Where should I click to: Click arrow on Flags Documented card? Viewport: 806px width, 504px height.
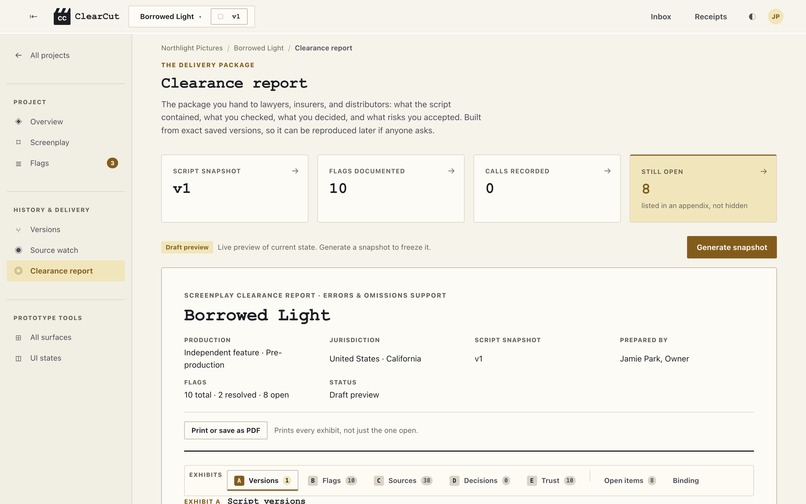(451, 171)
